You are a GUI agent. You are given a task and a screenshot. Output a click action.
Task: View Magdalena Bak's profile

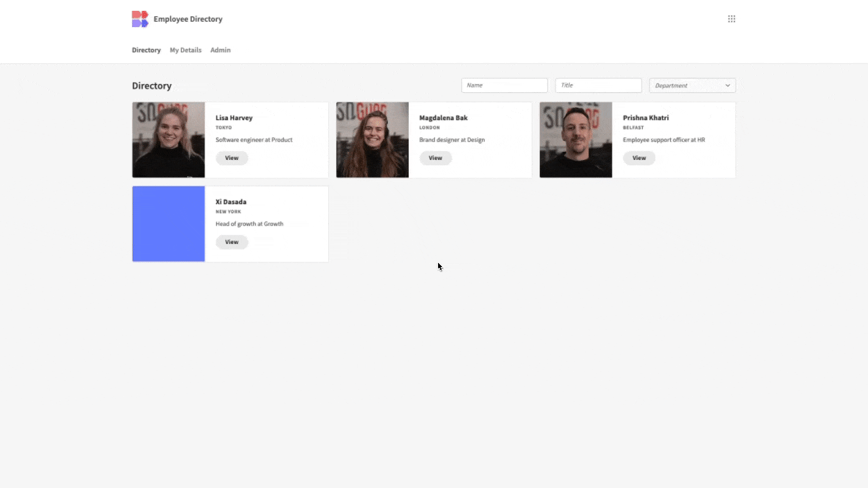[435, 157]
